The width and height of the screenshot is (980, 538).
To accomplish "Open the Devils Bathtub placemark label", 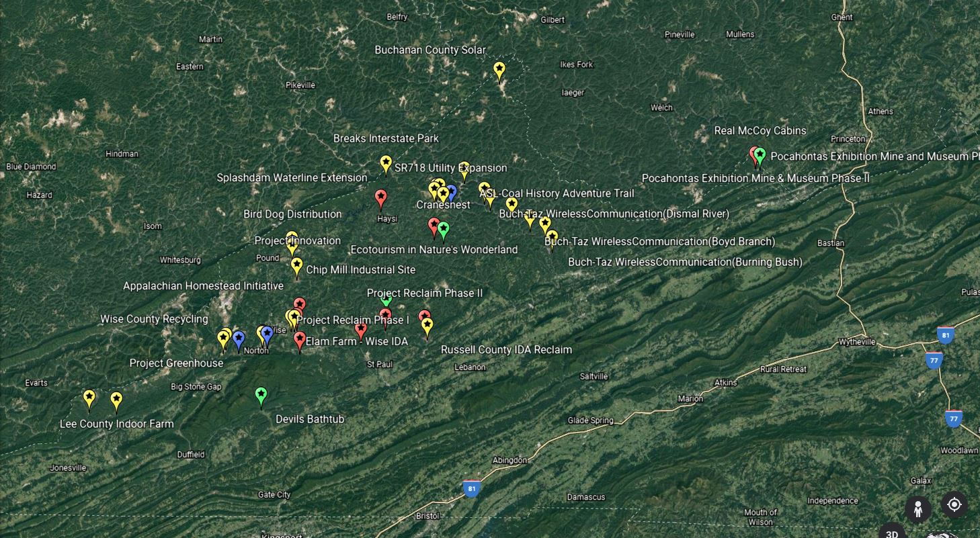I will (310, 419).
